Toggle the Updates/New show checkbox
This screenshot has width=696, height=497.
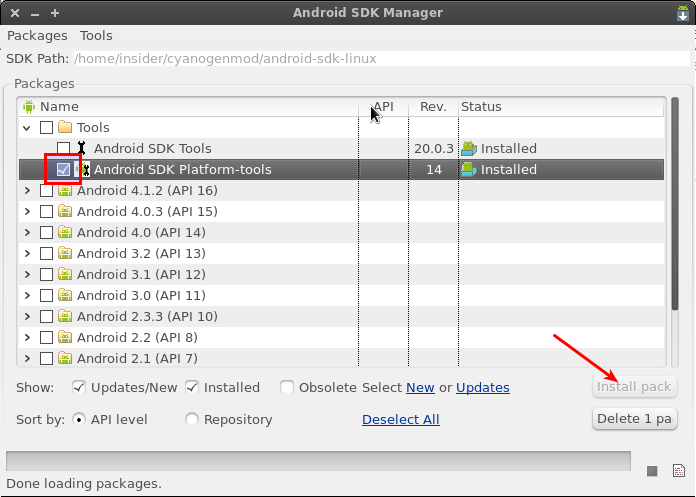79,387
